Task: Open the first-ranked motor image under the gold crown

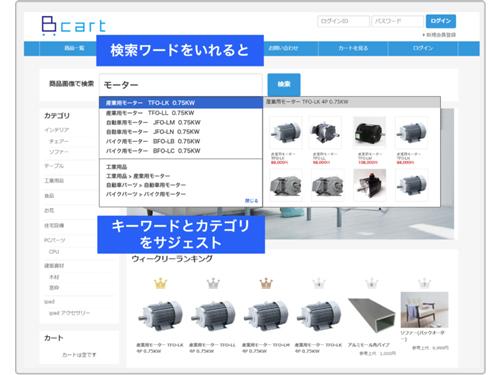Action: pyautogui.click(x=160, y=315)
